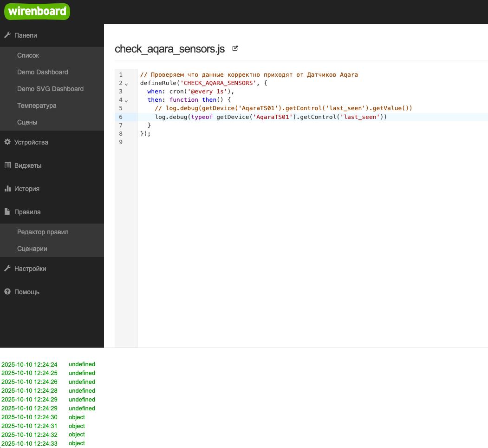Viewport: 488px width, 448px height.
Task: Click last log entry at 12:24:33
Action: click(x=43, y=443)
